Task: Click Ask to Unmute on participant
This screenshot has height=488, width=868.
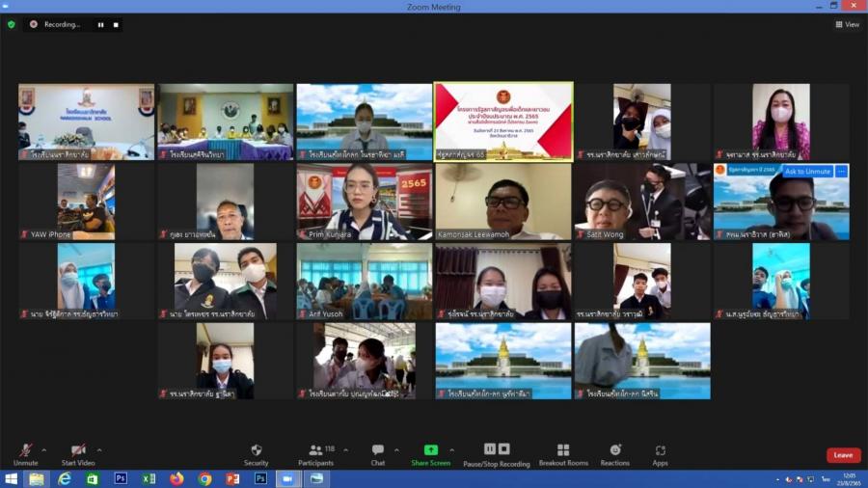Action: (807, 171)
